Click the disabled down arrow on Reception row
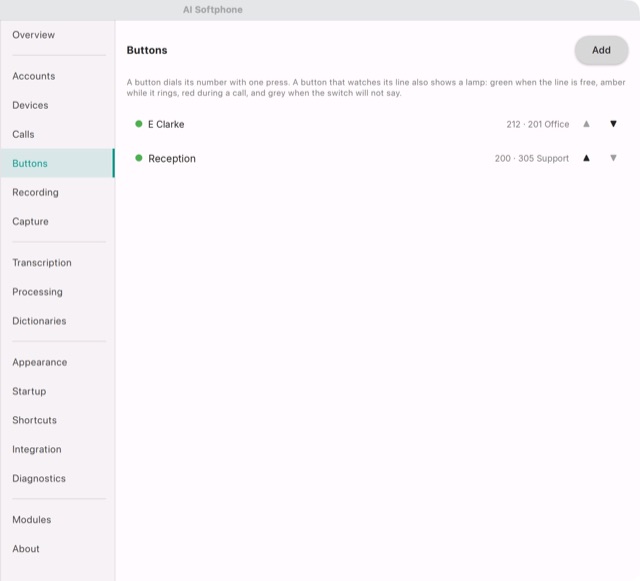 tap(613, 158)
